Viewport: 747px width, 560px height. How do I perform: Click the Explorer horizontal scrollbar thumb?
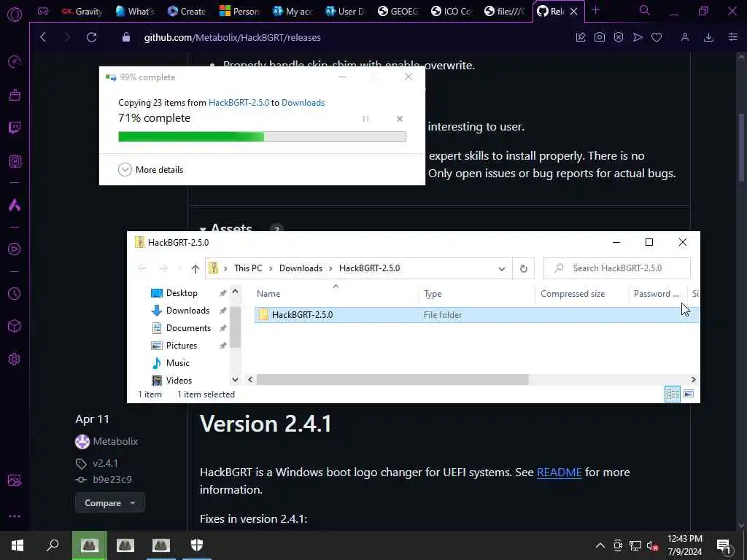392,379
